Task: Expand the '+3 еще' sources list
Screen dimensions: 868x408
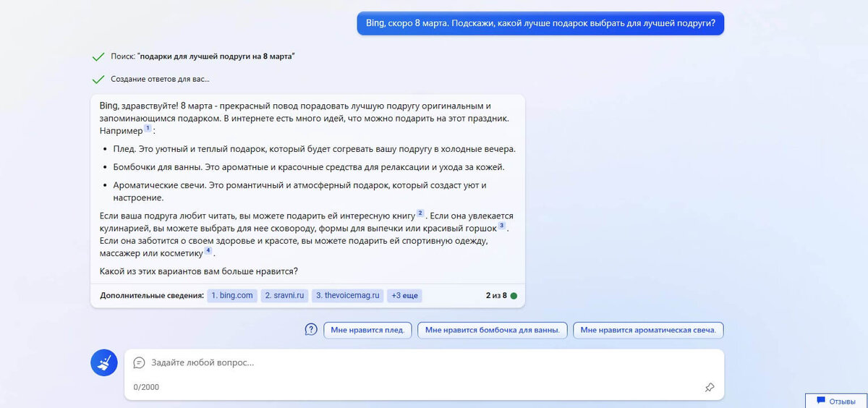Action: [x=404, y=296]
